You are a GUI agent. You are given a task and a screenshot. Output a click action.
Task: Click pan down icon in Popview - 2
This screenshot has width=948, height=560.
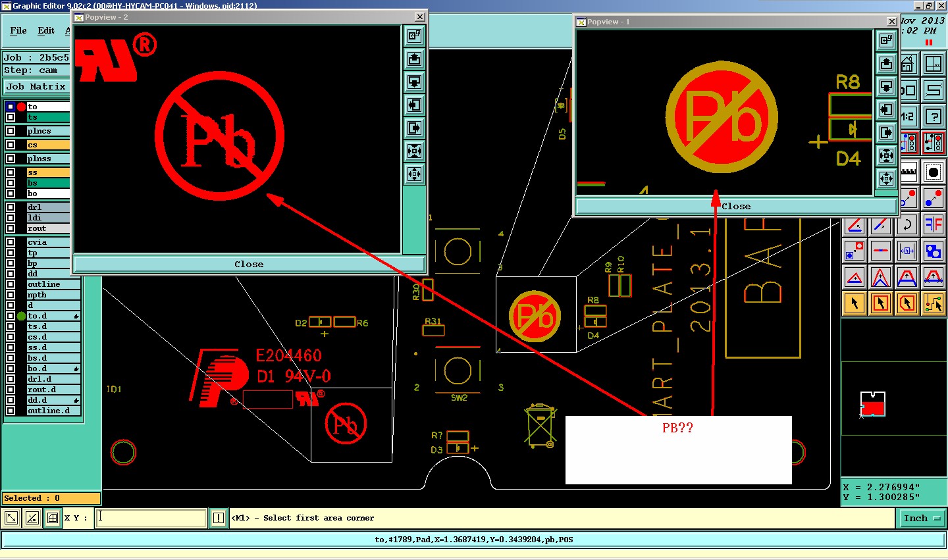point(414,82)
